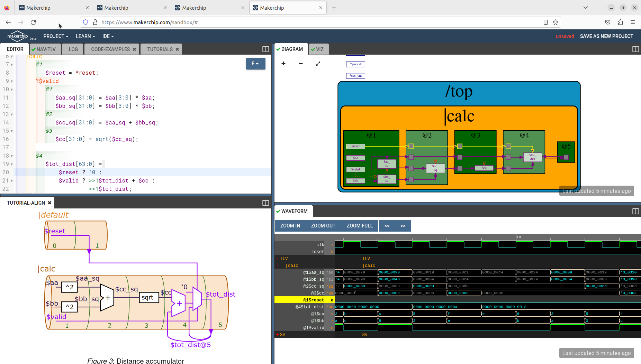
Task: Split the WAVEFORM panel with its layout icon
Action: pyautogui.click(x=635, y=211)
